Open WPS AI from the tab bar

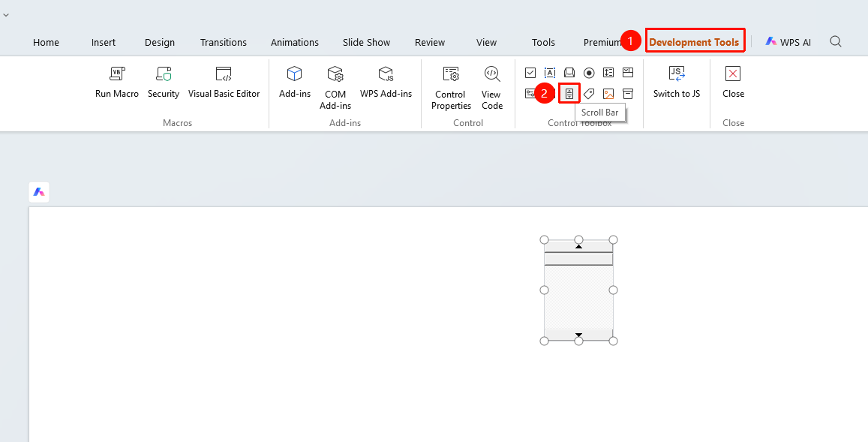click(788, 42)
